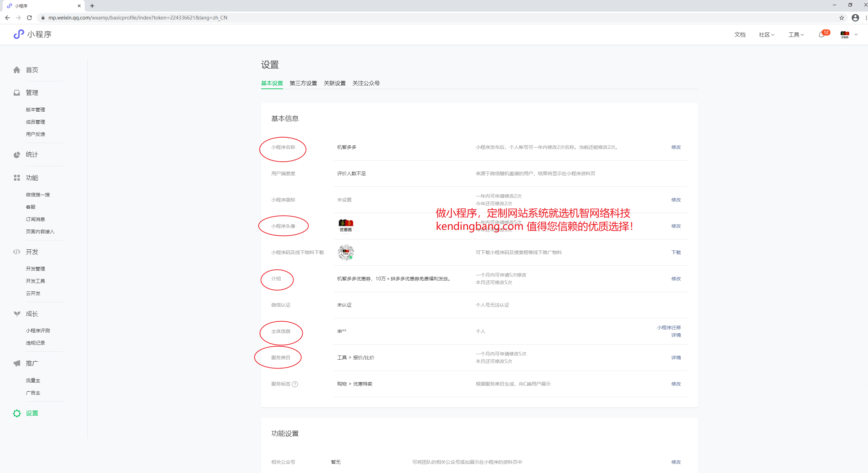The image size is (868, 473).
Task: Expand the 社区 dropdown
Action: coord(767,34)
